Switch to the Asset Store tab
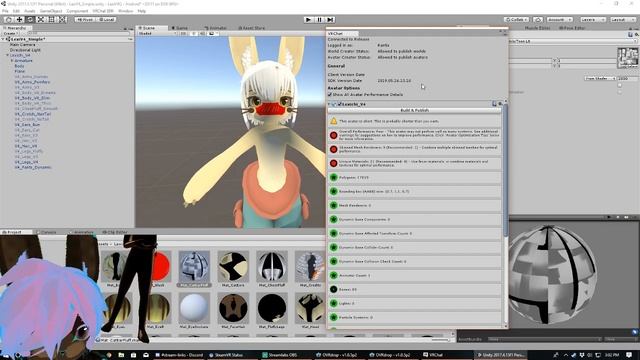Viewport: 640px width, 360px height. 251,28
